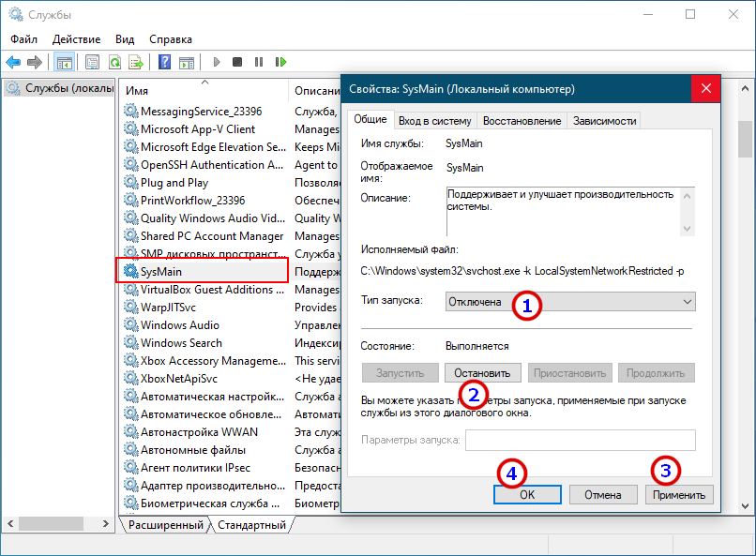Click the Refresh toolbar icon

click(x=113, y=63)
